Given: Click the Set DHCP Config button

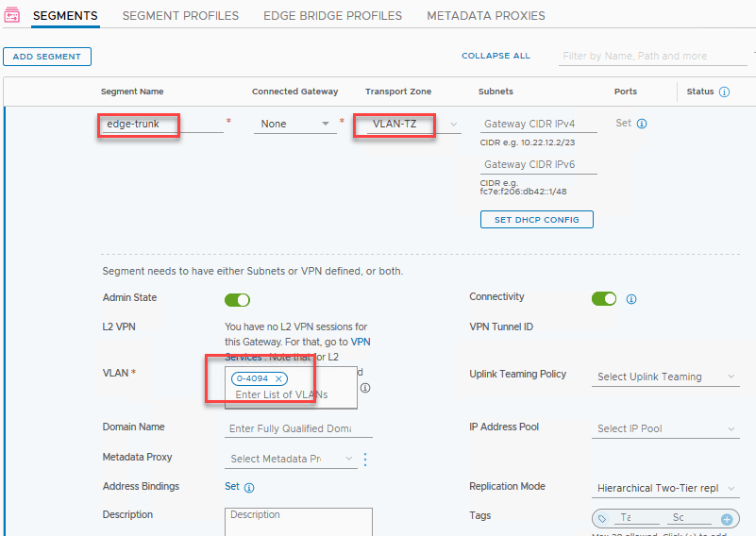Looking at the screenshot, I should pos(536,220).
